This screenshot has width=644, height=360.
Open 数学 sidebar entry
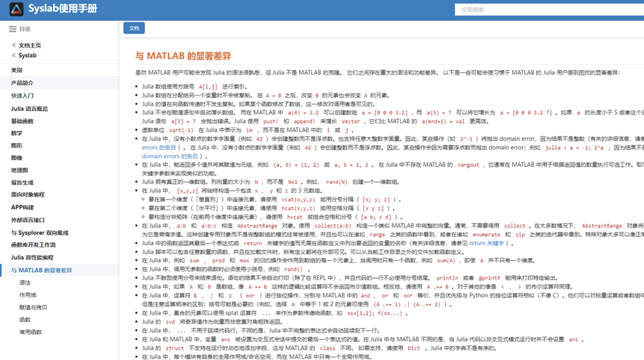point(16,133)
